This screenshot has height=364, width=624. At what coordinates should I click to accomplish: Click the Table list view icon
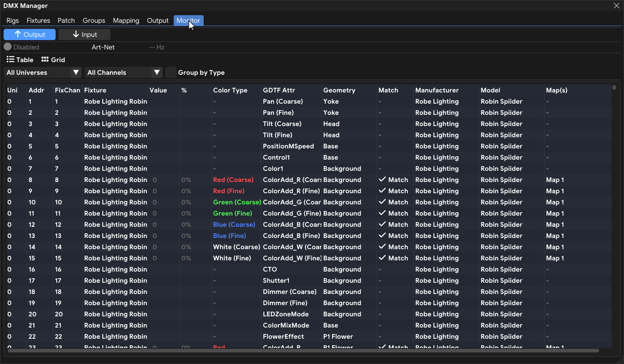(10, 60)
